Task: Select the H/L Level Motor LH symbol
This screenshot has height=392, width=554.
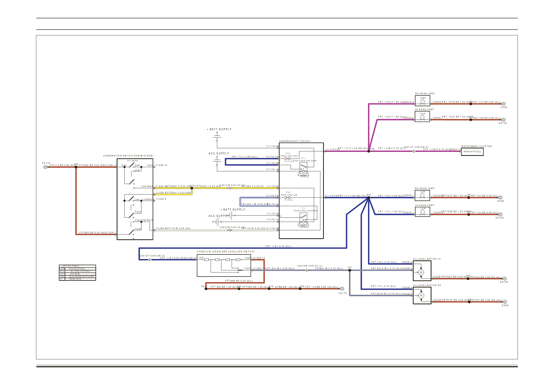Action: pyautogui.click(x=421, y=272)
